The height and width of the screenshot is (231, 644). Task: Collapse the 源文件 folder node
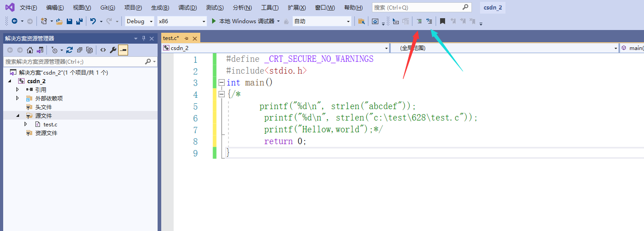(x=18, y=115)
